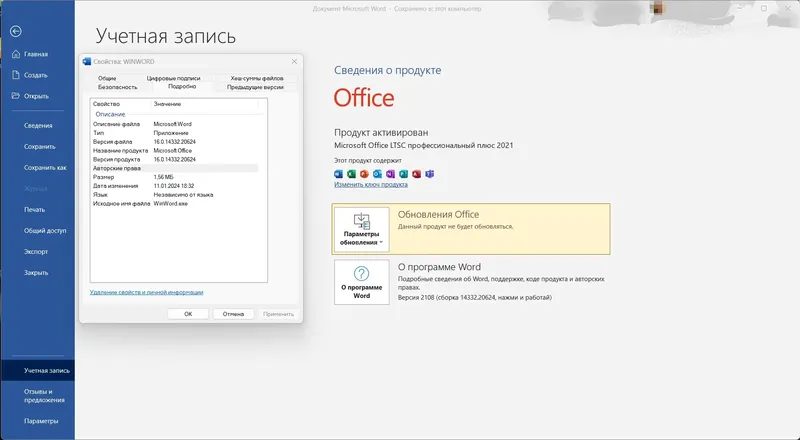
Task: Click the Применить button
Action: [x=279, y=314]
